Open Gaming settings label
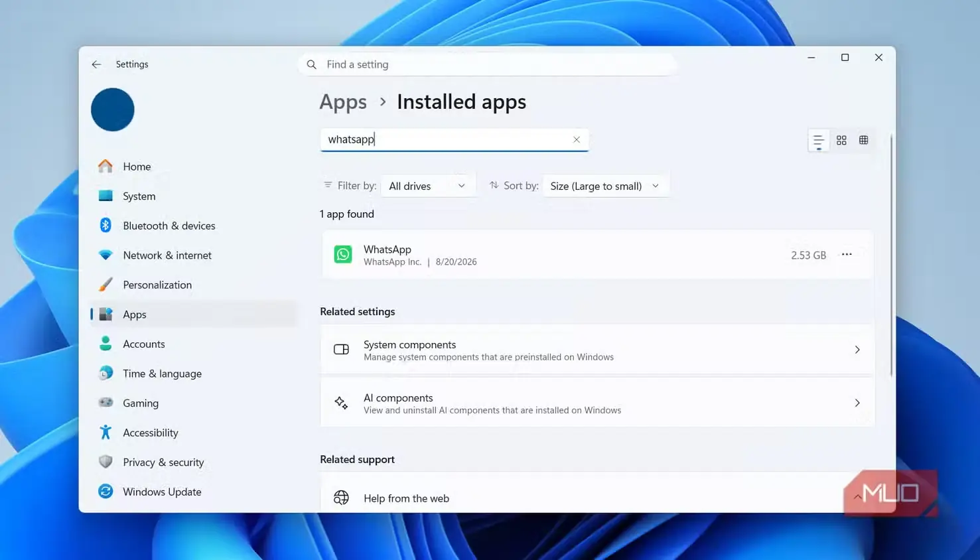This screenshot has height=560, width=980. tap(141, 403)
